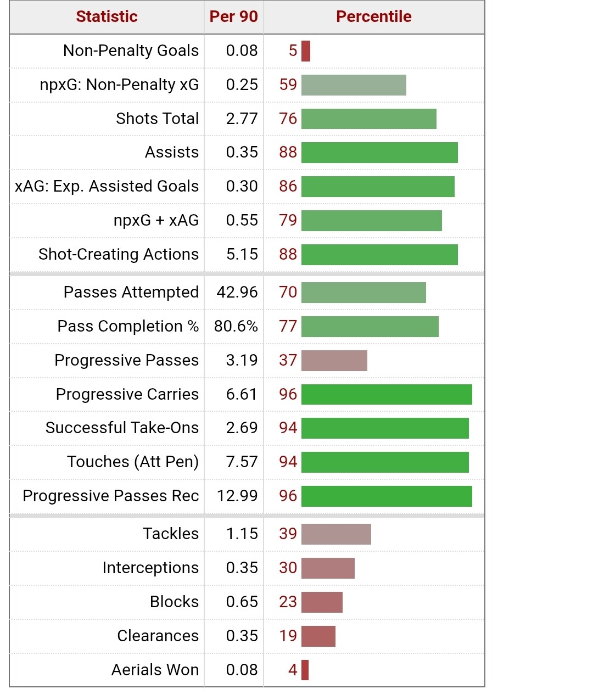Select the xAG: Exp. Assisted Goals label
This screenshot has width=593, height=700.
[x=107, y=186]
